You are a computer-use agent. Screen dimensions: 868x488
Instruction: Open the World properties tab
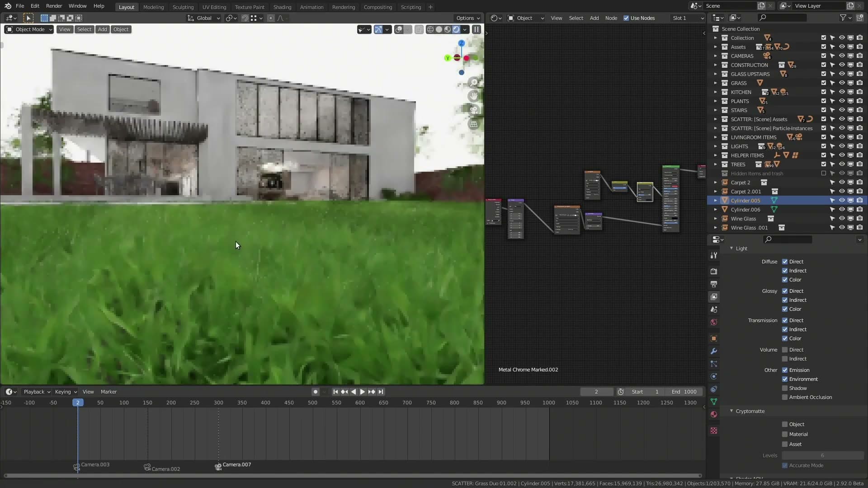(x=714, y=322)
